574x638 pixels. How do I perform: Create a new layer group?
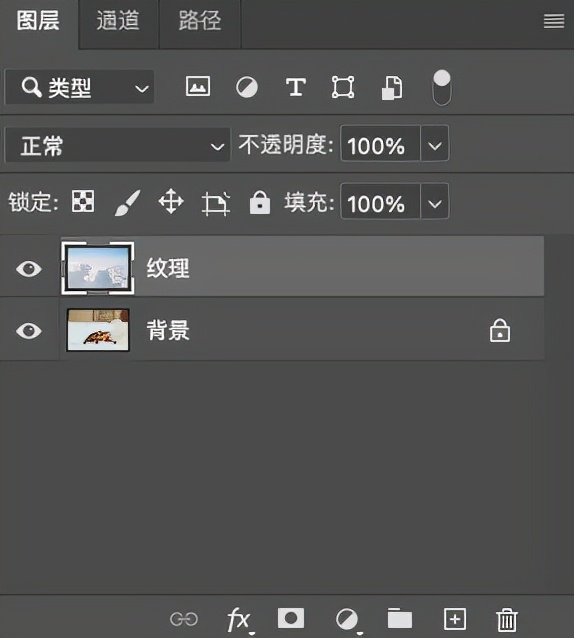tap(400, 618)
